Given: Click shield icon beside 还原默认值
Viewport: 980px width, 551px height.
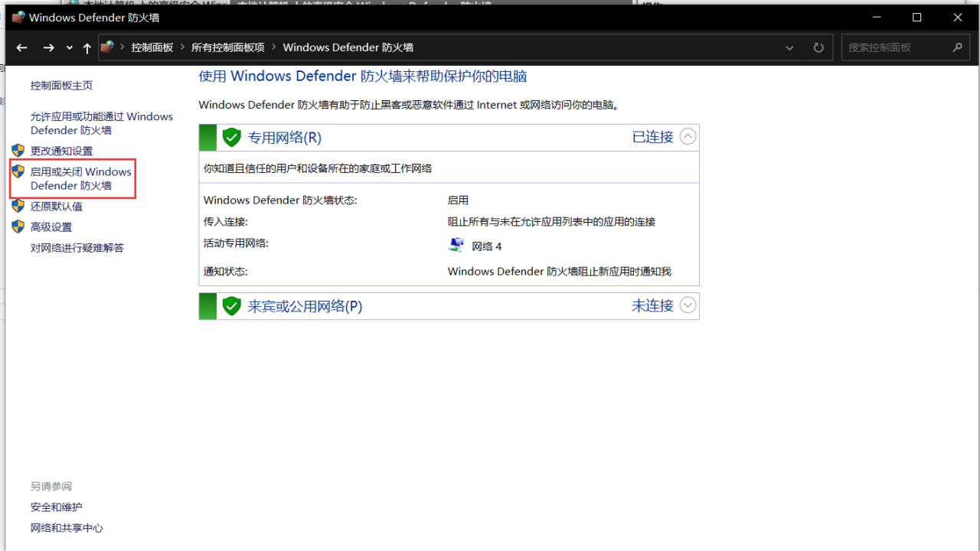Looking at the screenshot, I should [18, 205].
